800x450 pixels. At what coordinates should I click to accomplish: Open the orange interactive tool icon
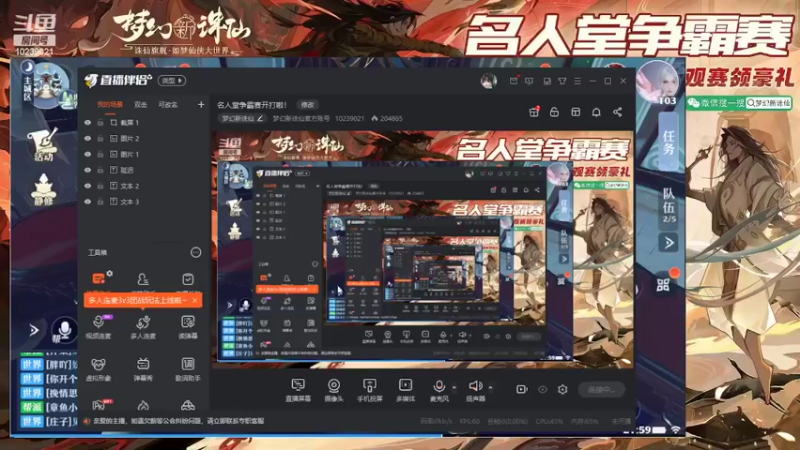pos(98,279)
